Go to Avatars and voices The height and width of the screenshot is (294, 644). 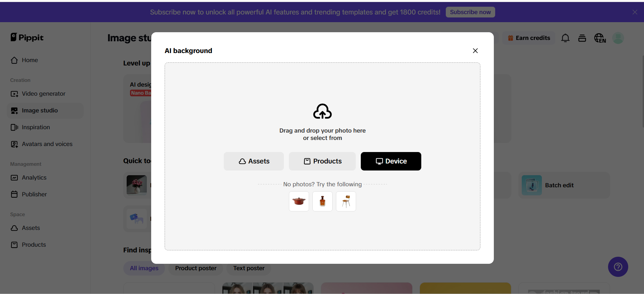(x=47, y=144)
